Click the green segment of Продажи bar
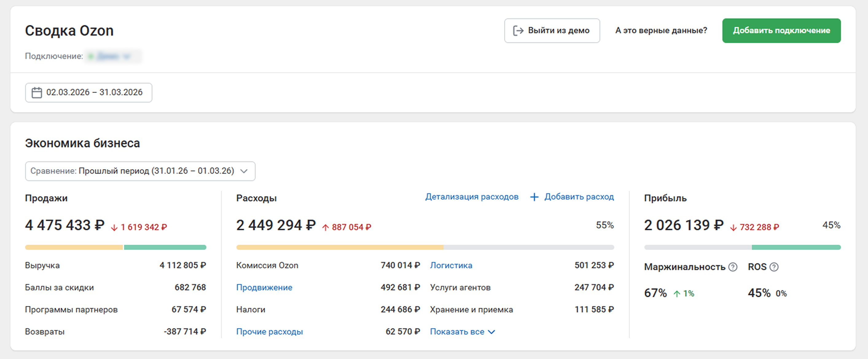This screenshot has height=359, width=868. [165, 248]
